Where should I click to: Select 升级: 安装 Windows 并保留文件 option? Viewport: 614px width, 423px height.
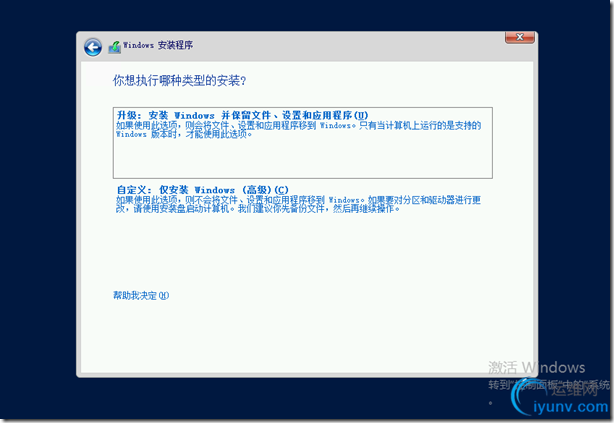coord(303,143)
